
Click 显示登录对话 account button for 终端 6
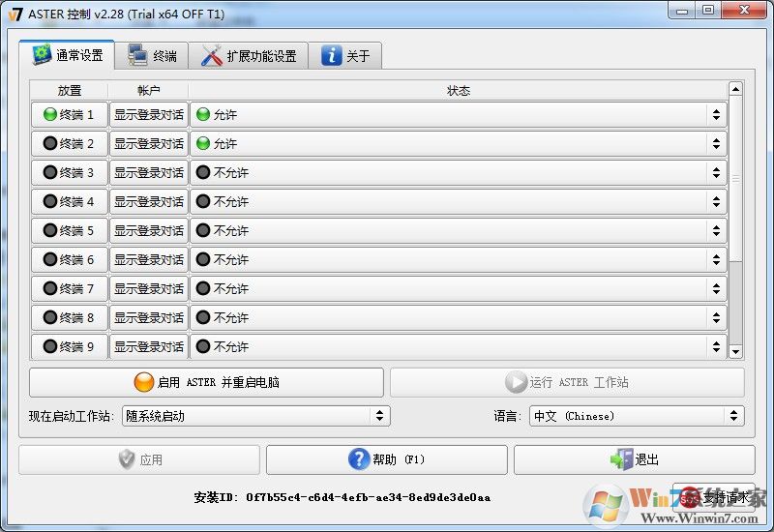(x=149, y=259)
